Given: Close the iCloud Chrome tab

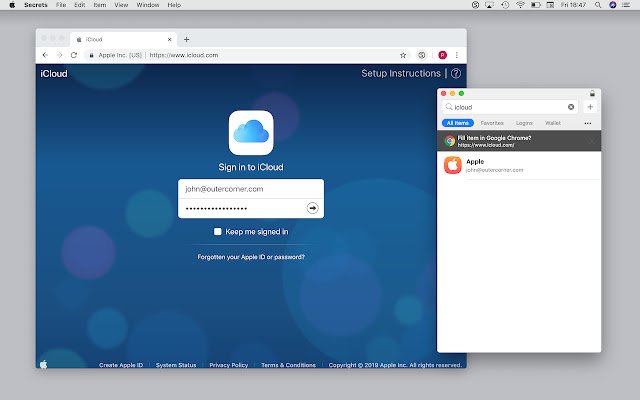Looking at the screenshot, I should click(169, 40).
